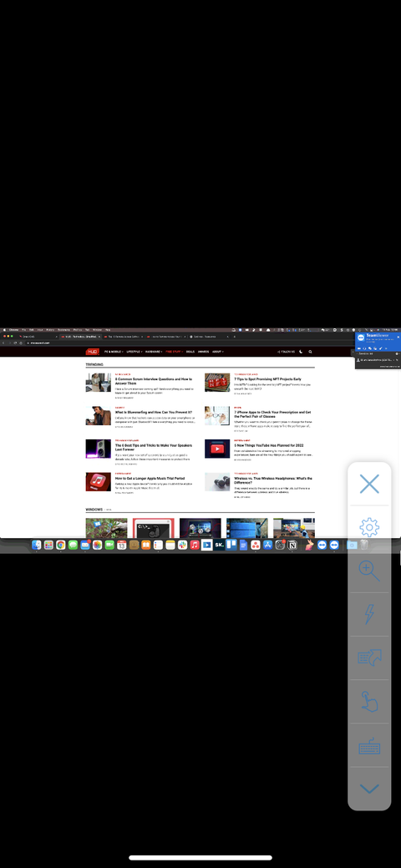The width and height of the screenshot is (401, 868).
Task: Switch to the MUO - Technology, Simplified tab
Action: click(x=79, y=337)
